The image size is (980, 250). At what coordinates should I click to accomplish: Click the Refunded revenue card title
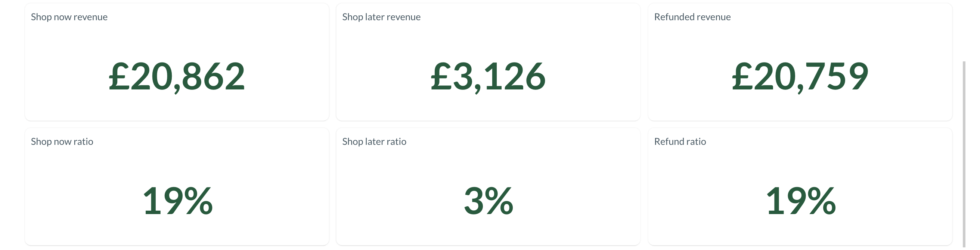[692, 17]
